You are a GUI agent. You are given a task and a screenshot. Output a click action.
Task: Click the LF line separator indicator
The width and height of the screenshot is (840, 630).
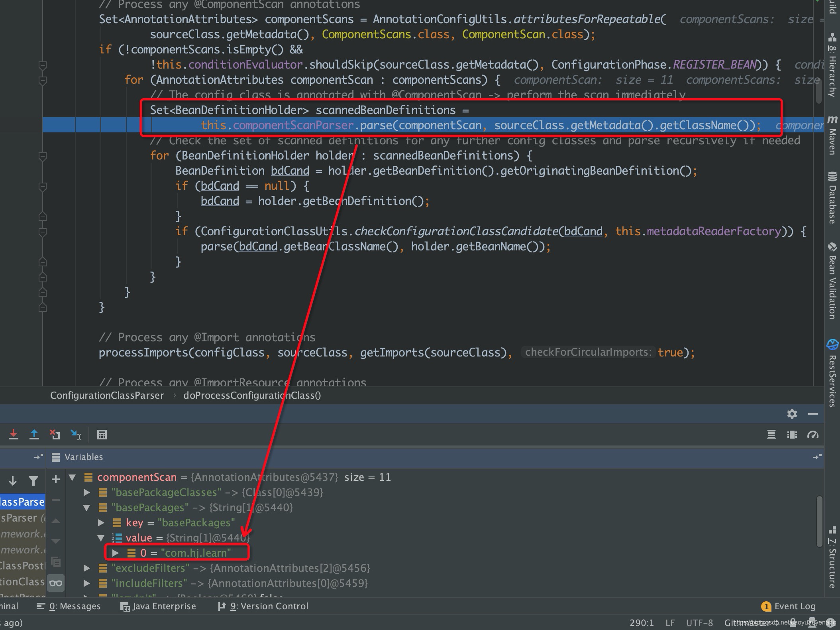point(670,623)
